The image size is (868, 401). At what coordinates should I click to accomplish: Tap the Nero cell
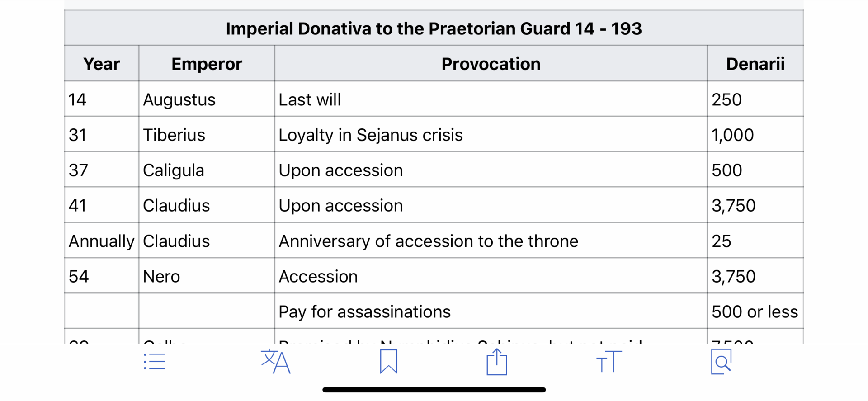coord(207,276)
